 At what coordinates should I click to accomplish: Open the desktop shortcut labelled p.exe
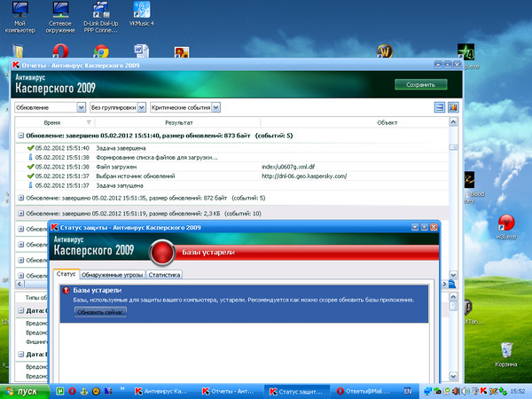pos(466,57)
